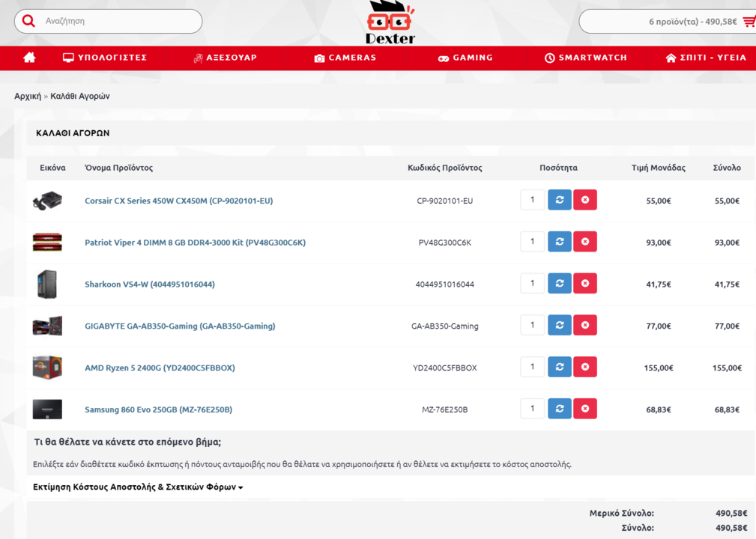Open Sharkoon VS4-W product link
Screen dimensions: 756x539
point(150,284)
